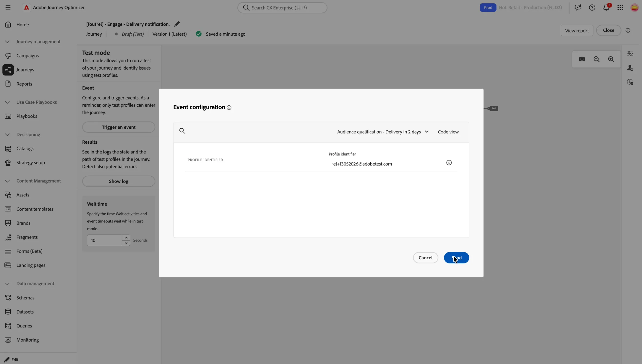The height and width of the screenshot is (364, 642).
Task: Click the search magnifier in event dialog
Action: pyautogui.click(x=182, y=131)
